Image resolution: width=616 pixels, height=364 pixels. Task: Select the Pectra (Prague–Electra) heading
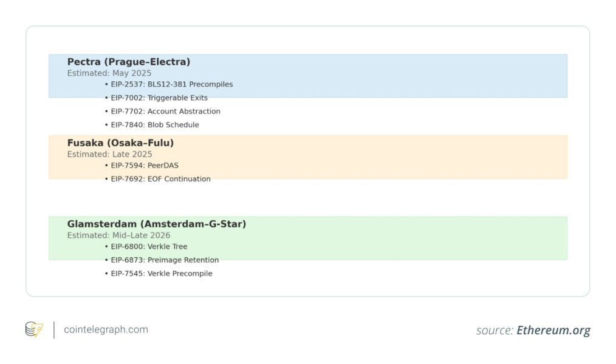pos(129,62)
